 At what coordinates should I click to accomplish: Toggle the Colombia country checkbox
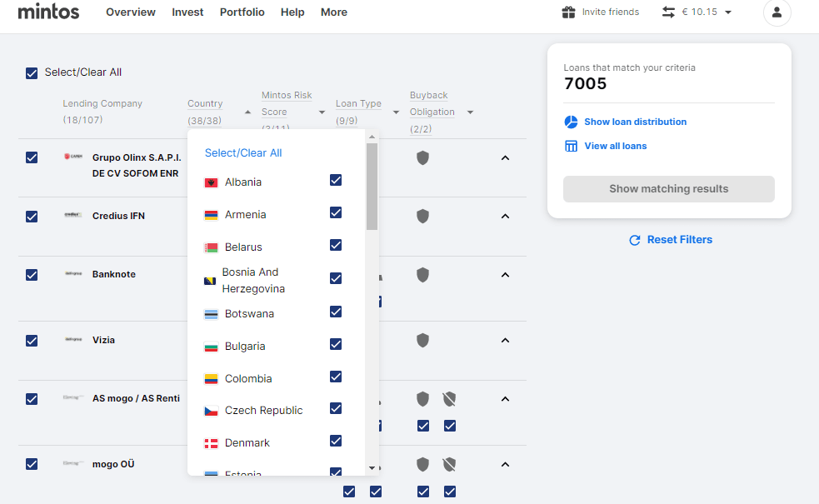336,377
